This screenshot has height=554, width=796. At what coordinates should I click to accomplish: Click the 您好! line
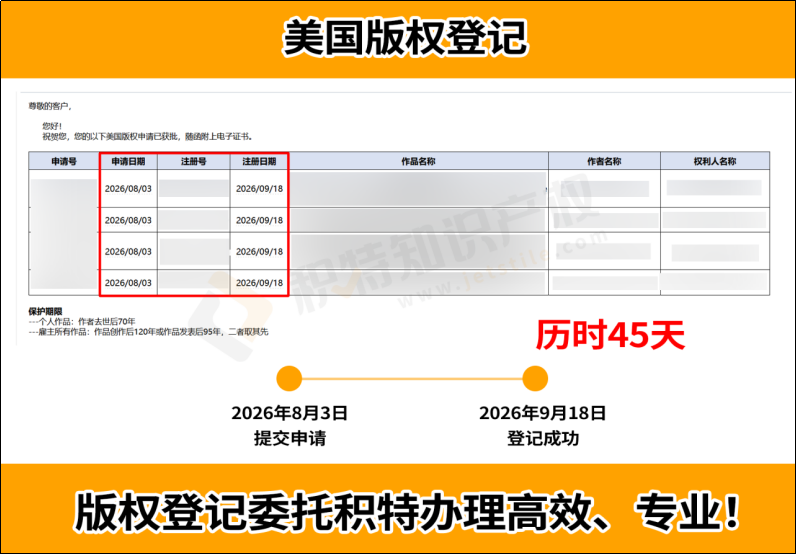pyautogui.click(x=52, y=126)
